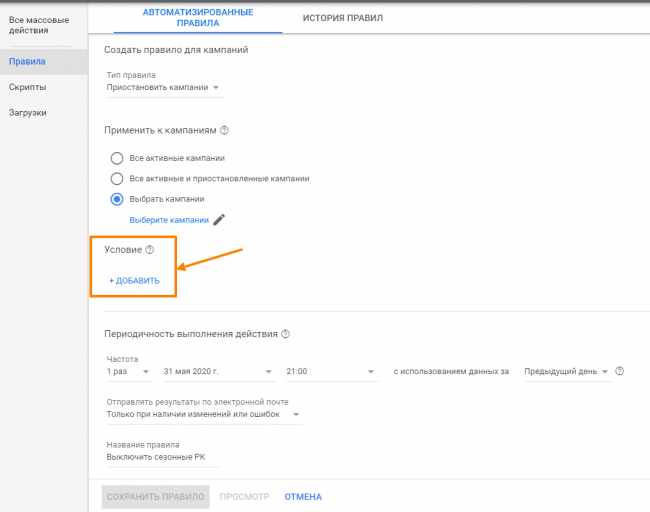Choose the Выбрать кампании radio button
The height and width of the screenshot is (512, 650).
(117, 199)
